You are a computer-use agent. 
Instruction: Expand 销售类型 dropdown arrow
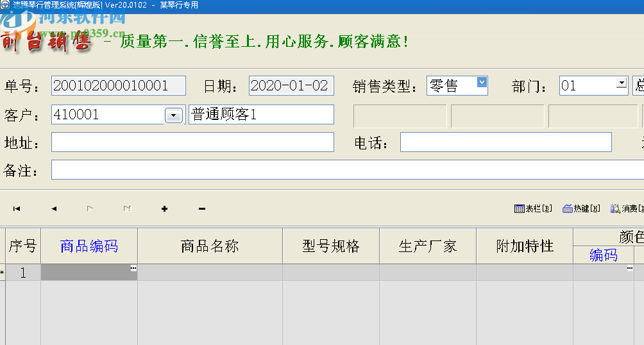(x=482, y=82)
